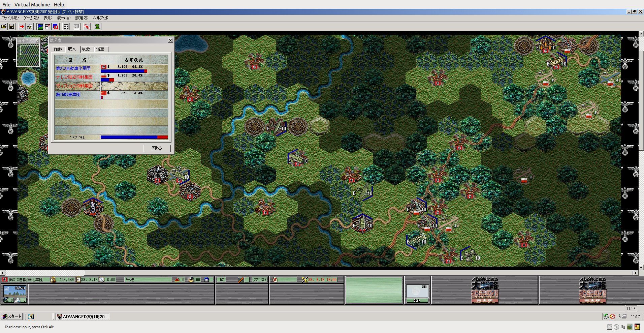Open the Virtual Machine menu

pyautogui.click(x=32, y=5)
